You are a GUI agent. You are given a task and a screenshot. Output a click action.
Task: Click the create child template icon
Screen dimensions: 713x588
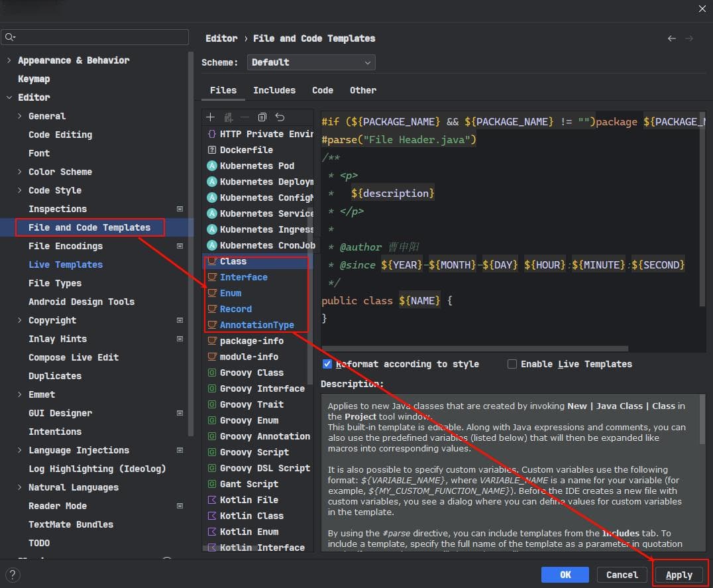[x=228, y=117]
